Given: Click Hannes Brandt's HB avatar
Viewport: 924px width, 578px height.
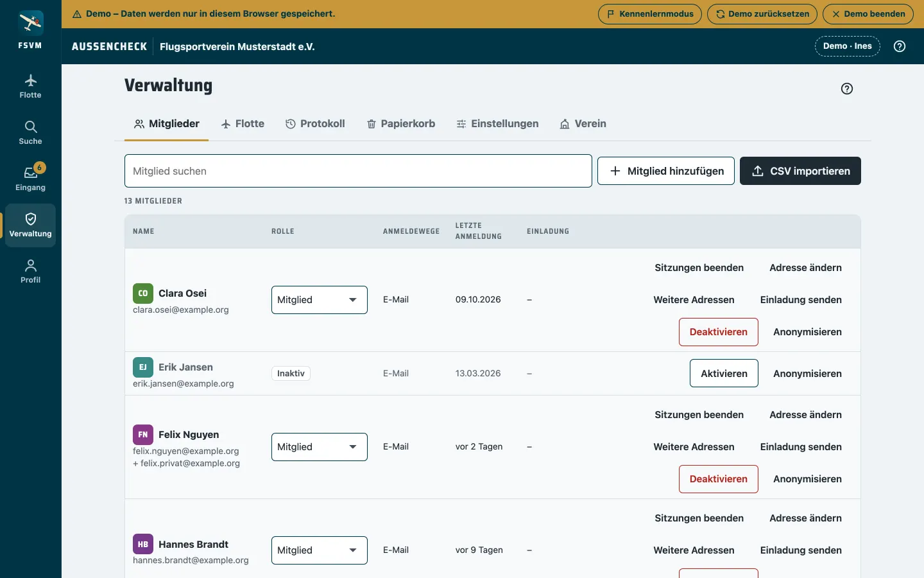Looking at the screenshot, I should tap(143, 545).
